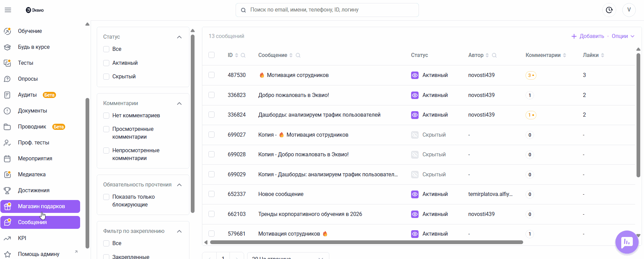Click the search icon beside ID column
Image resolution: width=644 pixels, height=259 pixels.
tap(243, 55)
